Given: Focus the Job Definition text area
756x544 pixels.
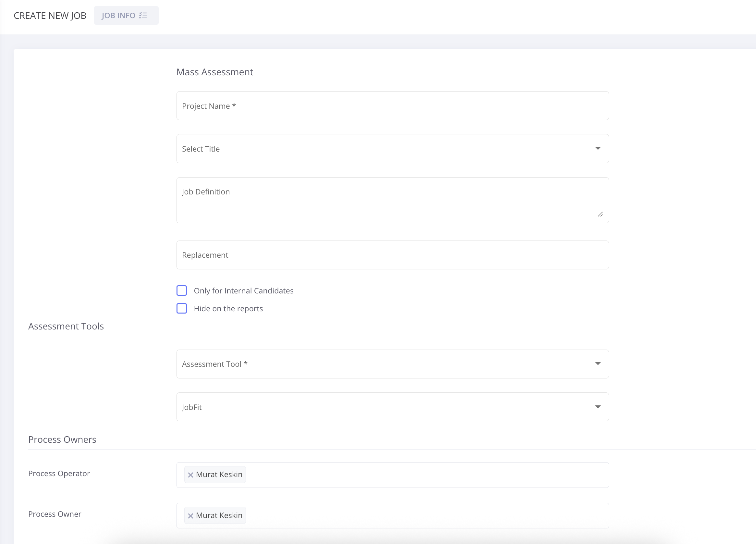Looking at the screenshot, I should click(x=392, y=200).
